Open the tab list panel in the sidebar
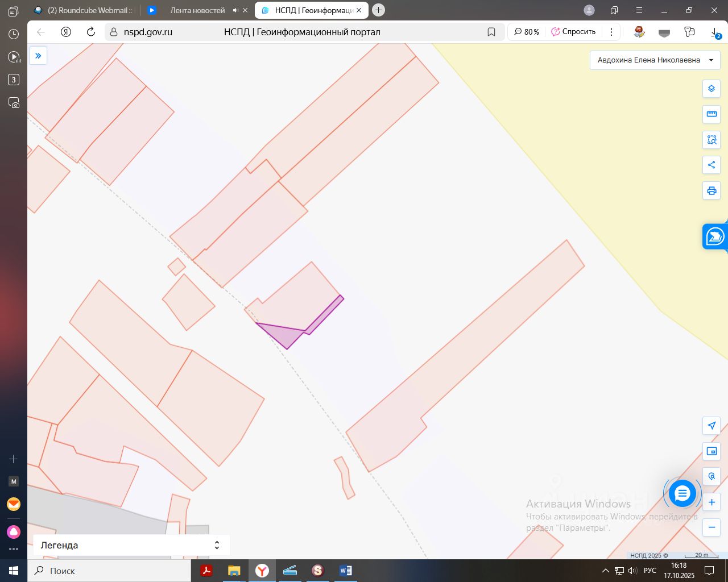Image resolution: width=728 pixels, height=582 pixels. (14, 11)
